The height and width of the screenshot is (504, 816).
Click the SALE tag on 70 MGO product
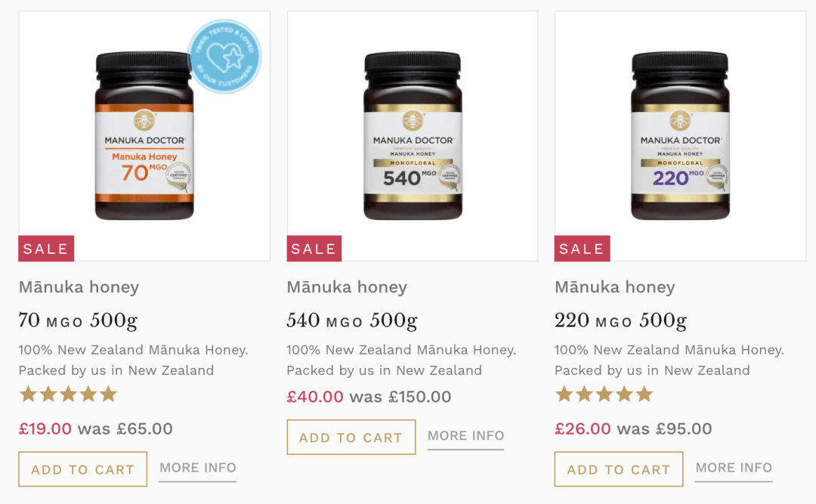(46, 249)
